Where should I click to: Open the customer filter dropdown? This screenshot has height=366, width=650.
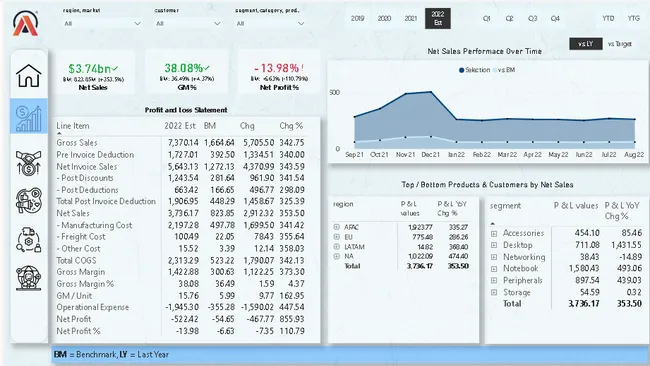[188, 24]
